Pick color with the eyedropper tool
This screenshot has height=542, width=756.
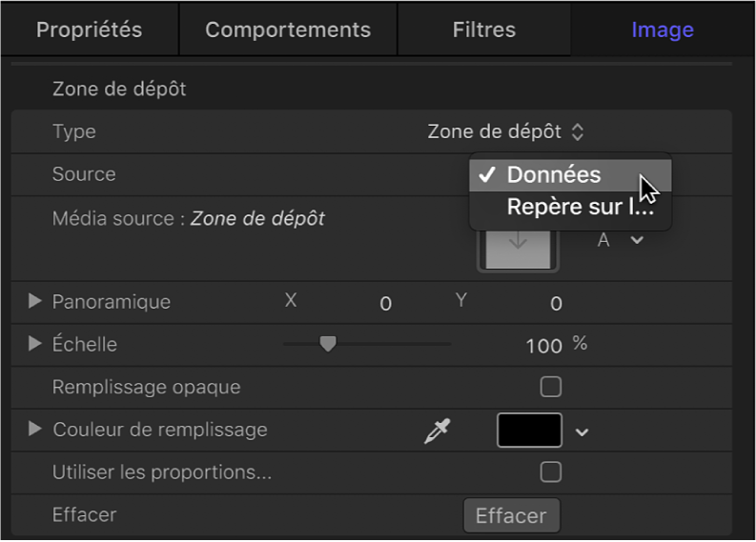pos(437,432)
